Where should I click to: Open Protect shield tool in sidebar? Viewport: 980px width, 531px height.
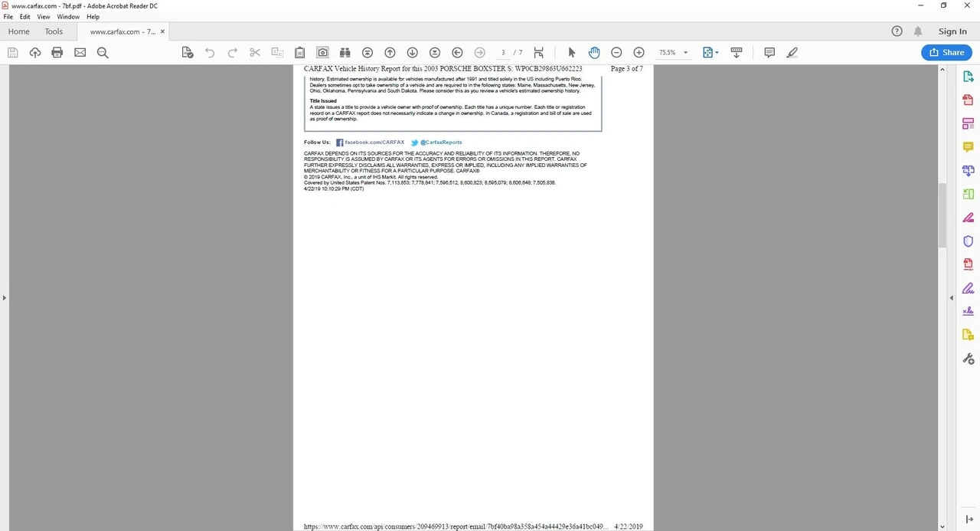(968, 241)
